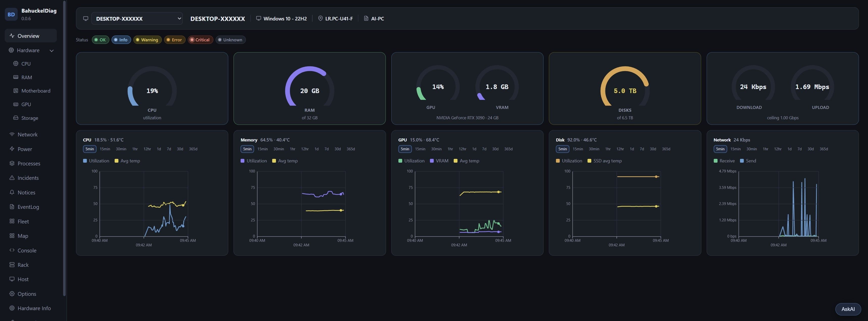Screen dimensions: 868x321
Task: Click the GPU card icon in sidebar
Action: pos(15,104)
